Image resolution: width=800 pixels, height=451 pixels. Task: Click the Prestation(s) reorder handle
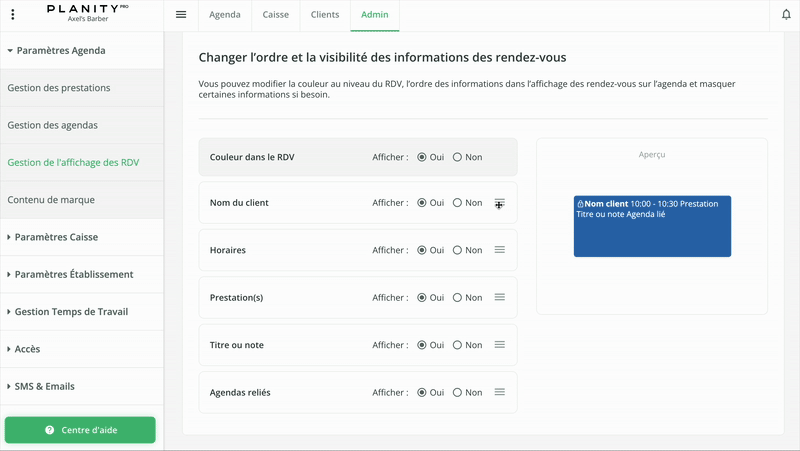[500, 297]
